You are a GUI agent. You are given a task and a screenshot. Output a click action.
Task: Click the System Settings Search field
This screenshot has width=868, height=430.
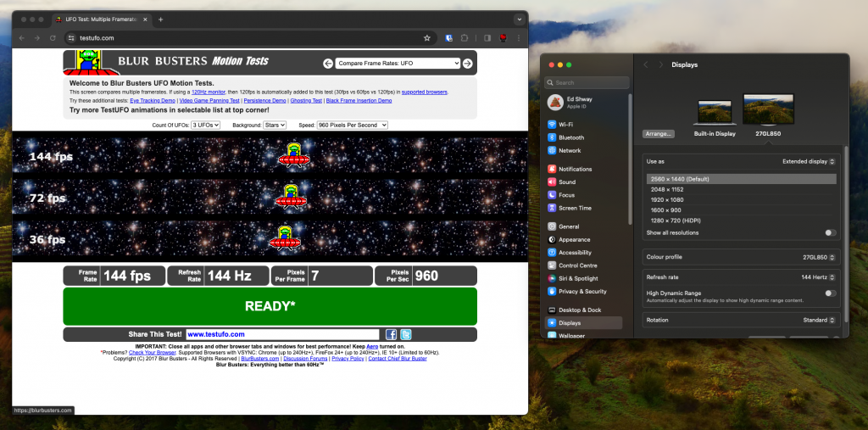pyautogui.click(x=587, y=82)
